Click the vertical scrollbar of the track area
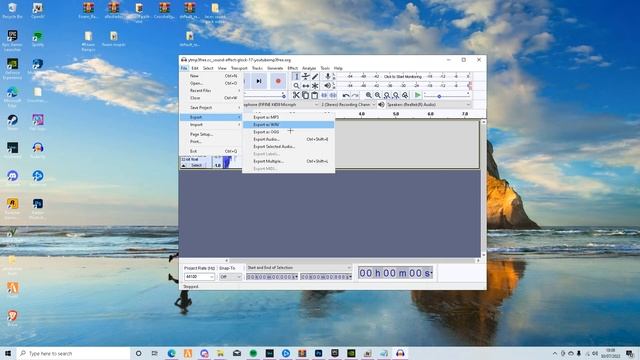640x360 pixels. 483,189
